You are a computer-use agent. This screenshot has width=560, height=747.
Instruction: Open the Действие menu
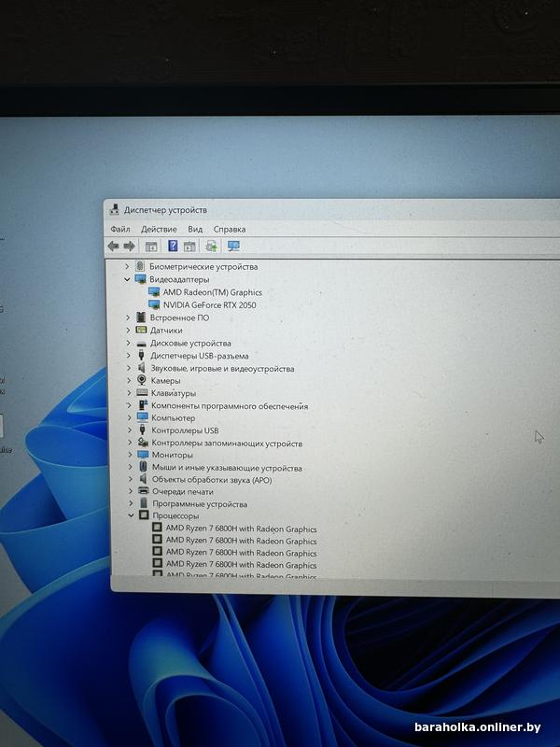click(159, 229)
